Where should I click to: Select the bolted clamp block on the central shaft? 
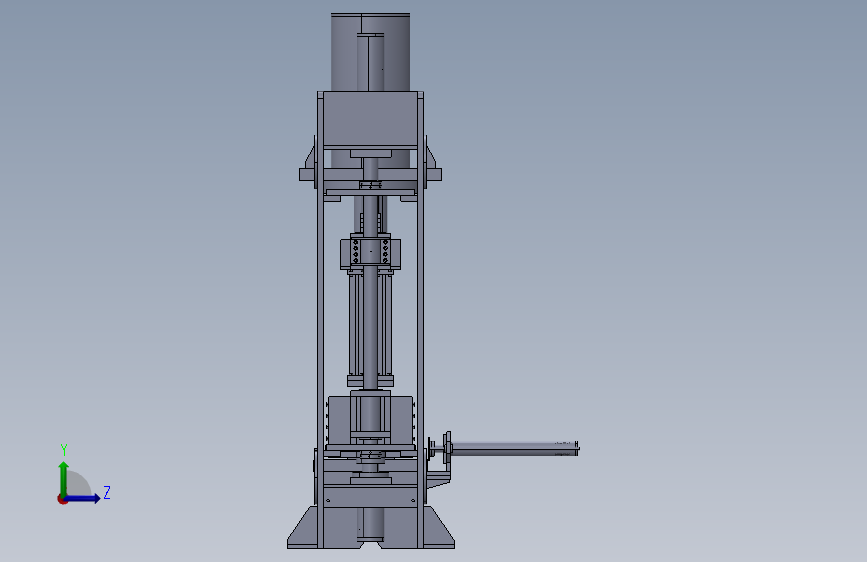pos(370,253)
